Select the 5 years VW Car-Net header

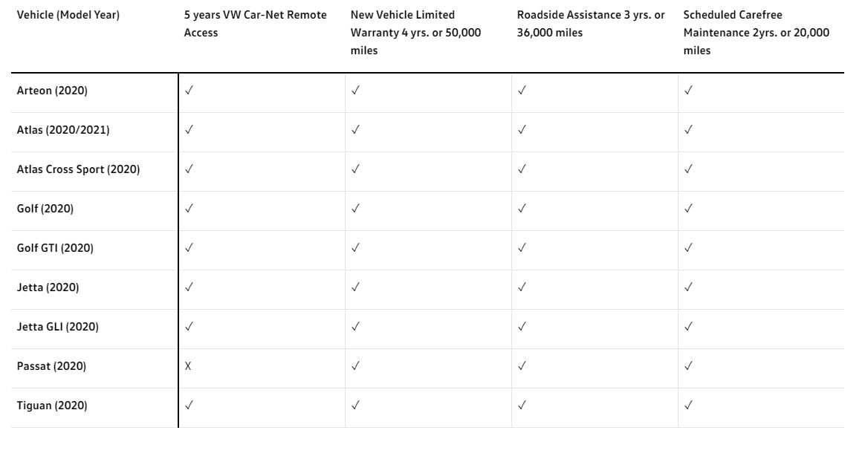pyautogui.click(x=255, y=24)
